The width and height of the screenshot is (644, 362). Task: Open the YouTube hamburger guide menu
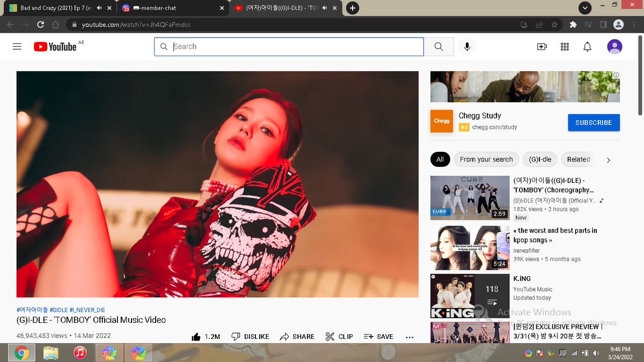17,47
